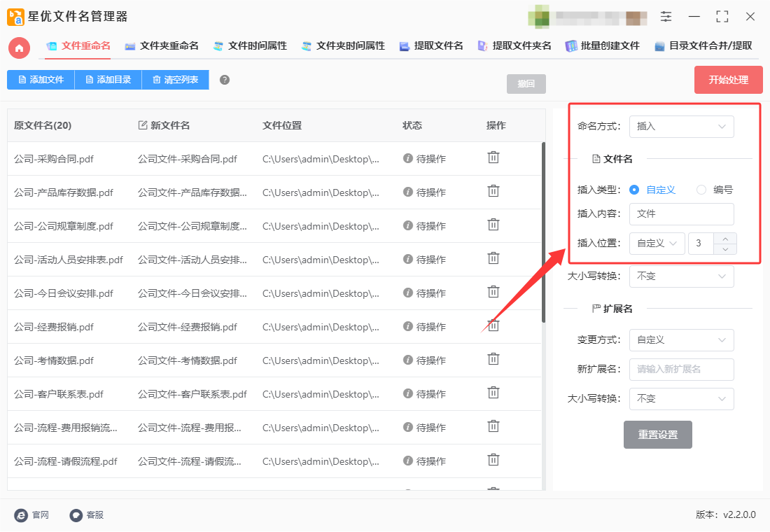This screenshot has height=532, width=770.
Task: Click the insert position number field
Action: [701, 243]
